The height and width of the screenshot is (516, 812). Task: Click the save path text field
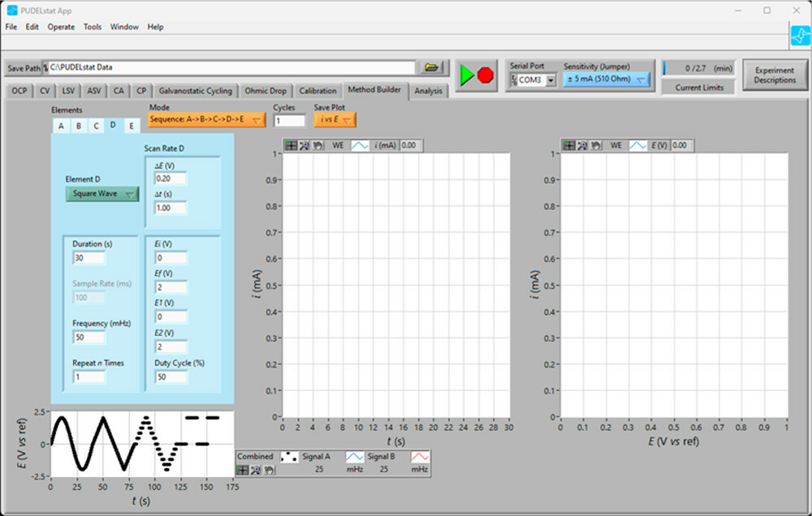231,67
